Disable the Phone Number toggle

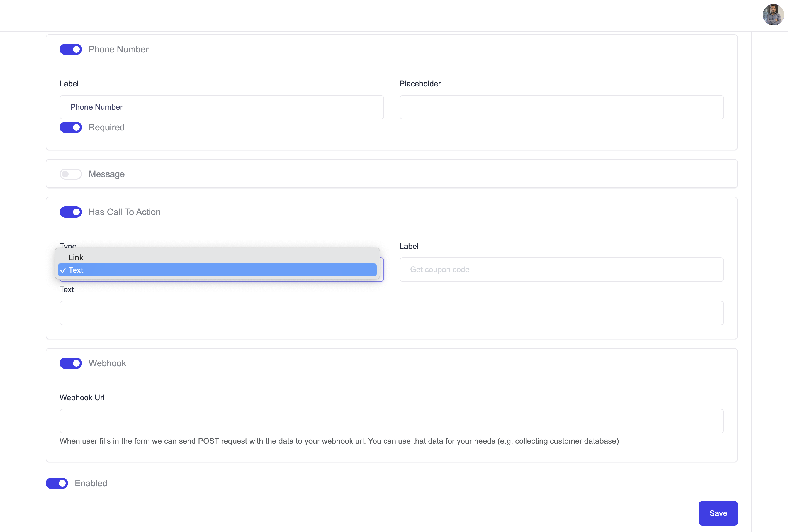tap(70, 49)
